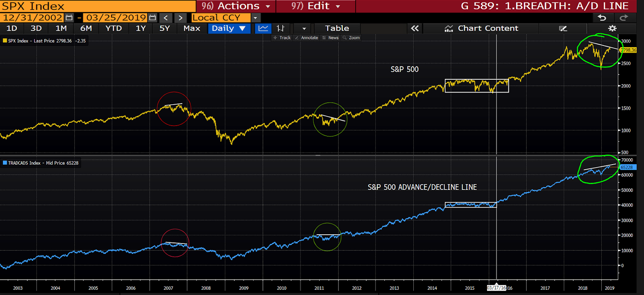The width and height of the screenshot is (644, 295).
Task: Set range to 3D
Action: [36, 28]
